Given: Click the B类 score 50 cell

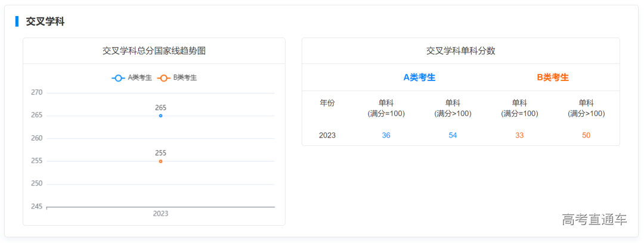Looking at the screenshot, I should click(x=586, y=135).
